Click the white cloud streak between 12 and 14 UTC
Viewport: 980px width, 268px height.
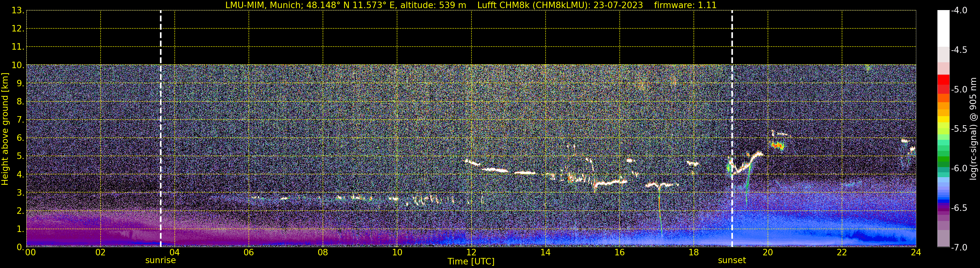496,170
